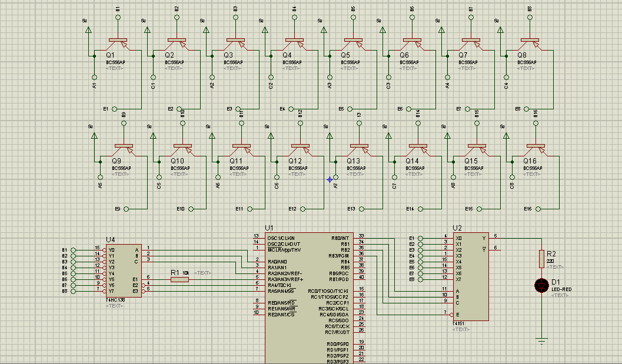
Task: Click the 5V power arrow left of Q16
Action: coord(506,136)
